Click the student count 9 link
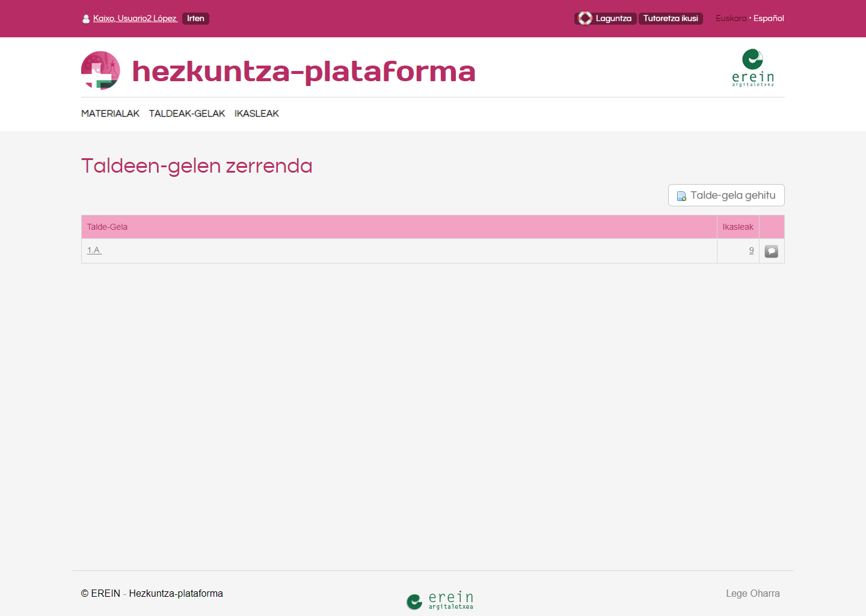866x616 pixels. point(751,250)
